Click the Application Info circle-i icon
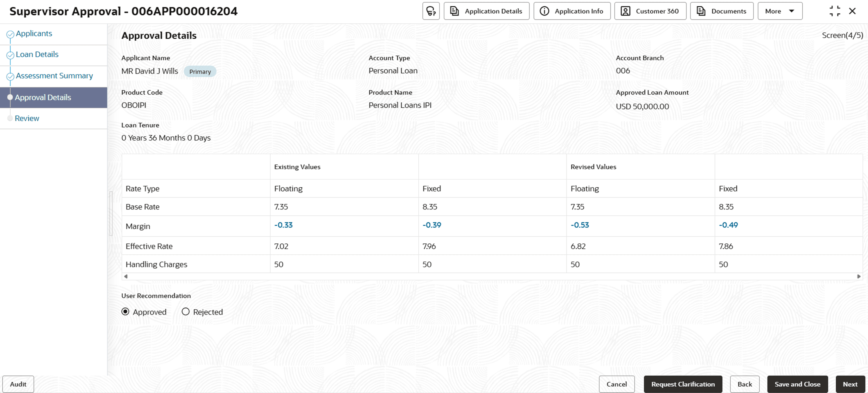This screenshot has height=393, width=868. click(544, 11)
